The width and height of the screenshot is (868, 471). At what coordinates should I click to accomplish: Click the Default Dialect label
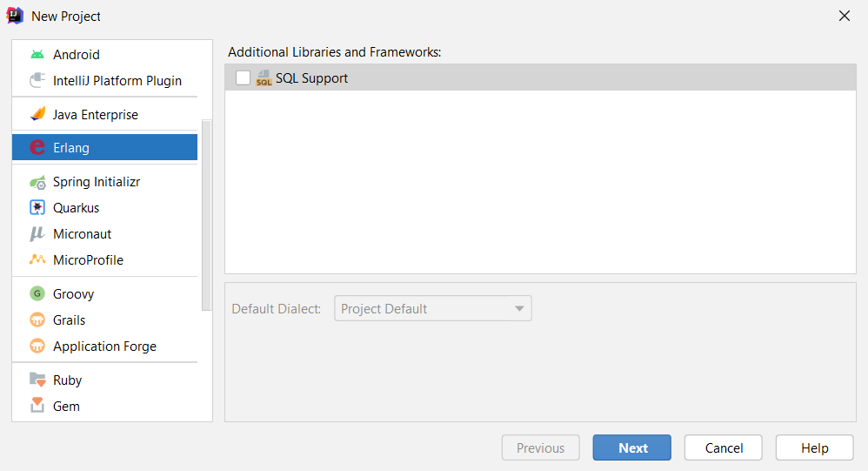tap(277, 309)
